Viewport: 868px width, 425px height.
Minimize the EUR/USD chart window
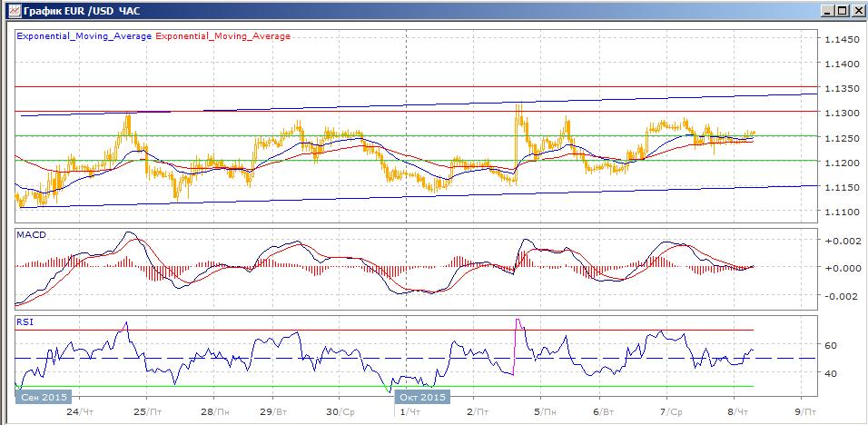tap(828, 11)
